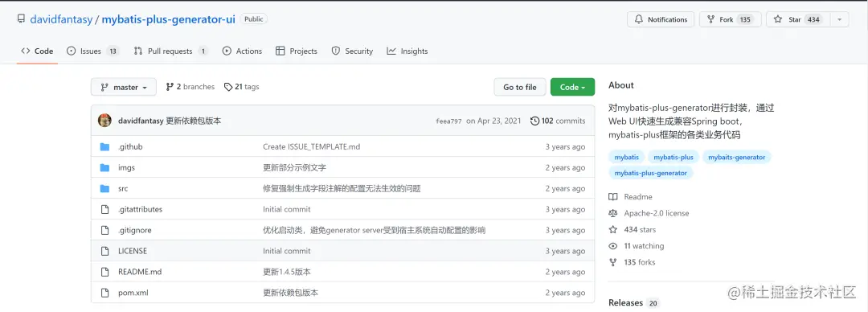This screenshot has height=312, width=868.
Task: Click the Actions play icon in the nav
Action: 227,51
